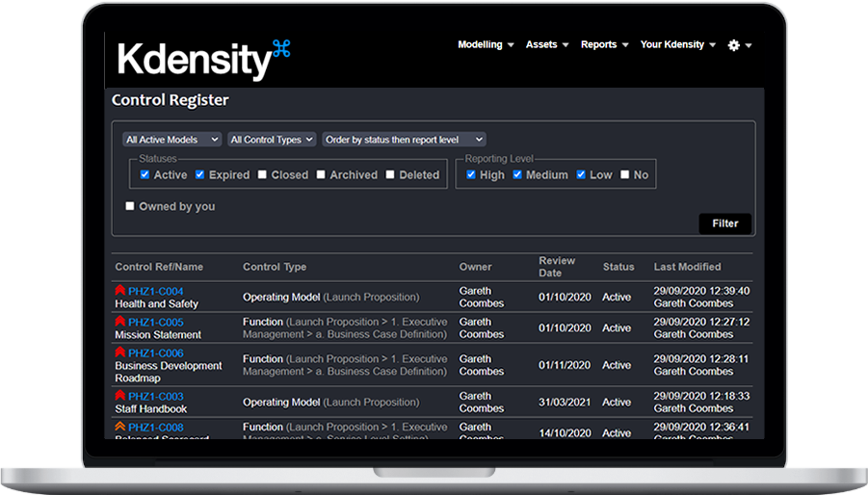Click red priority icon beside PHZ1-C003

(x=120, y=395)
